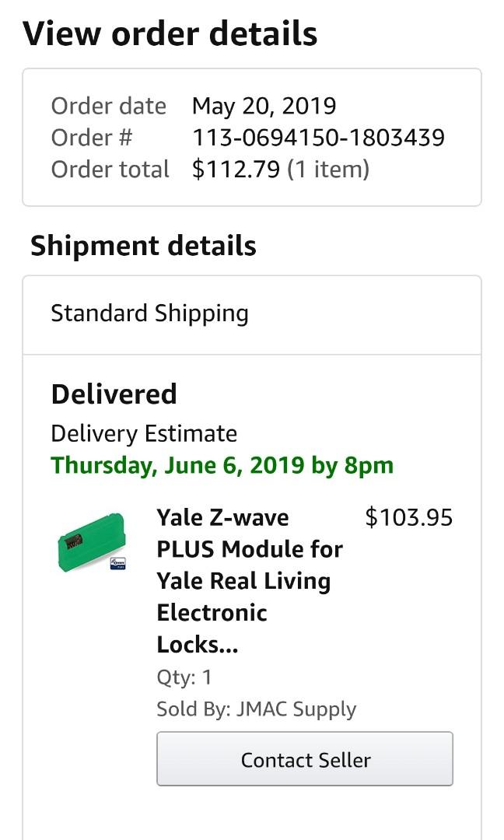Viewport: 504px width, 840px height.
Task: Click the Order total label
Action: (x=110, y=170)
